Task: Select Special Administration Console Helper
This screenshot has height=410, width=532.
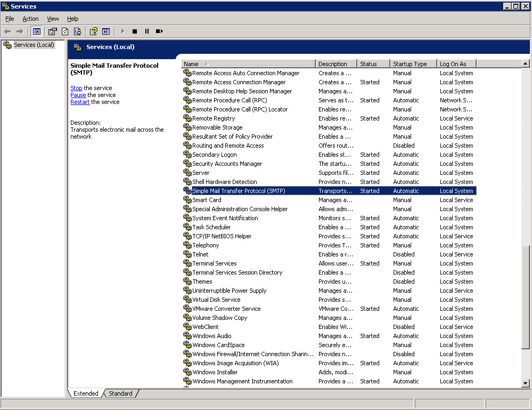Action: tap(240, 209)
